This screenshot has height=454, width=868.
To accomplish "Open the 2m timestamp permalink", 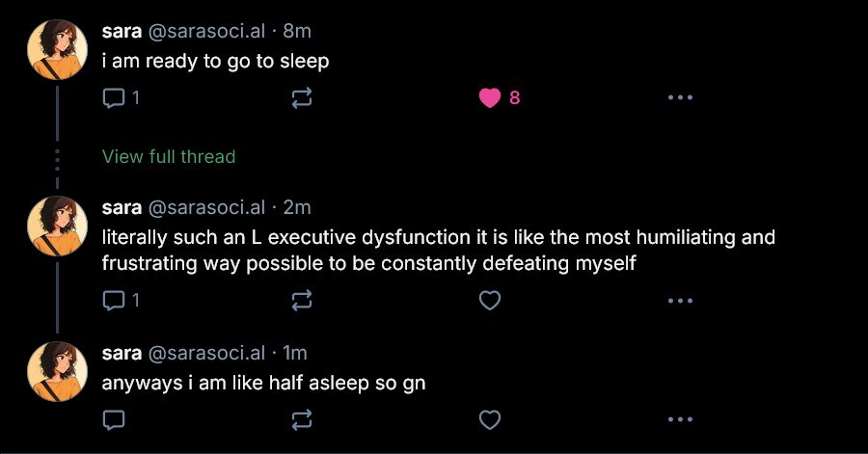I will coord(297,207).
